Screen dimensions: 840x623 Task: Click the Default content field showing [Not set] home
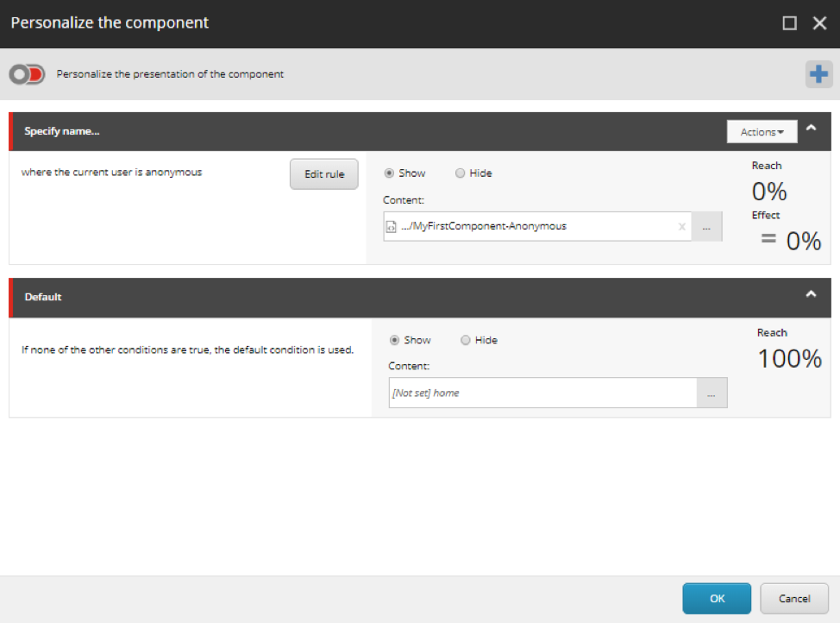542,393
